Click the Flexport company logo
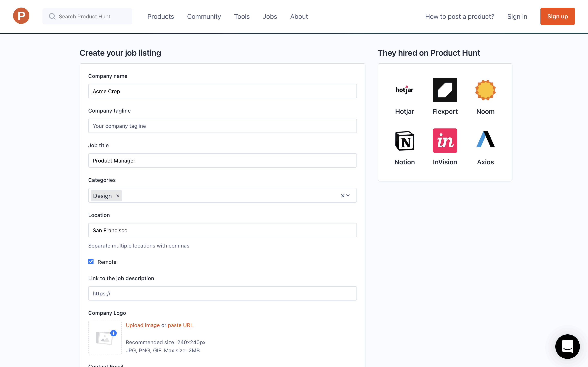This screenshot has width=588, height=367. pos(445,90)
